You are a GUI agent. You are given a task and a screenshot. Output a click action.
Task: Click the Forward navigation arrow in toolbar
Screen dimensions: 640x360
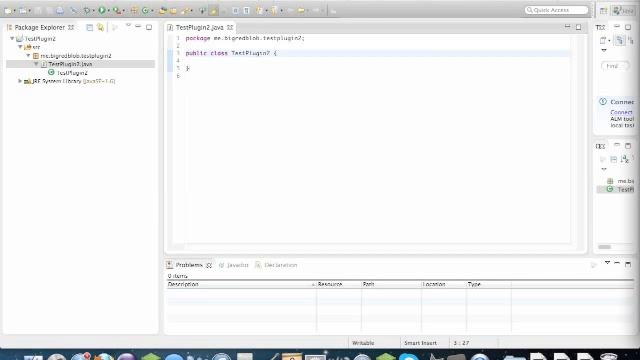pyautogui.click(x=316, y=10)
